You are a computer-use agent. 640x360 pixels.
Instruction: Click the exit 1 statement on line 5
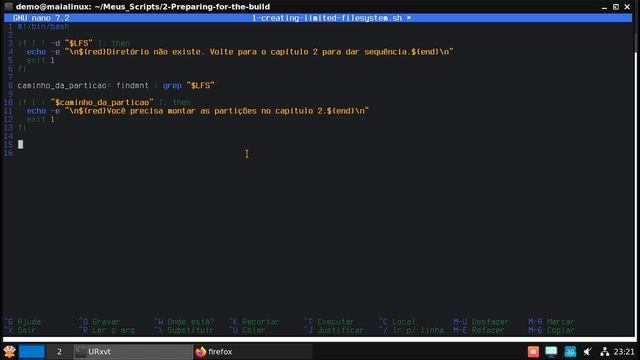[x=40, y=60]
